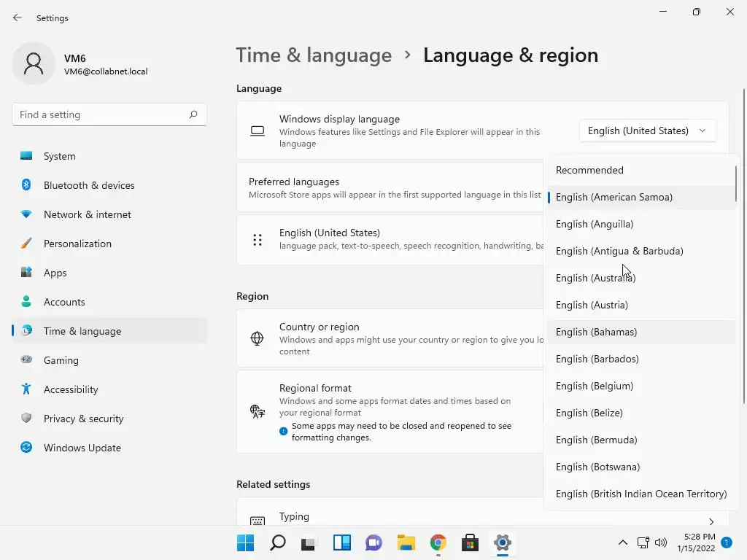The image size is (747, 560).
Task: Click the back arrow in Settings
Action: click(18, 17)
